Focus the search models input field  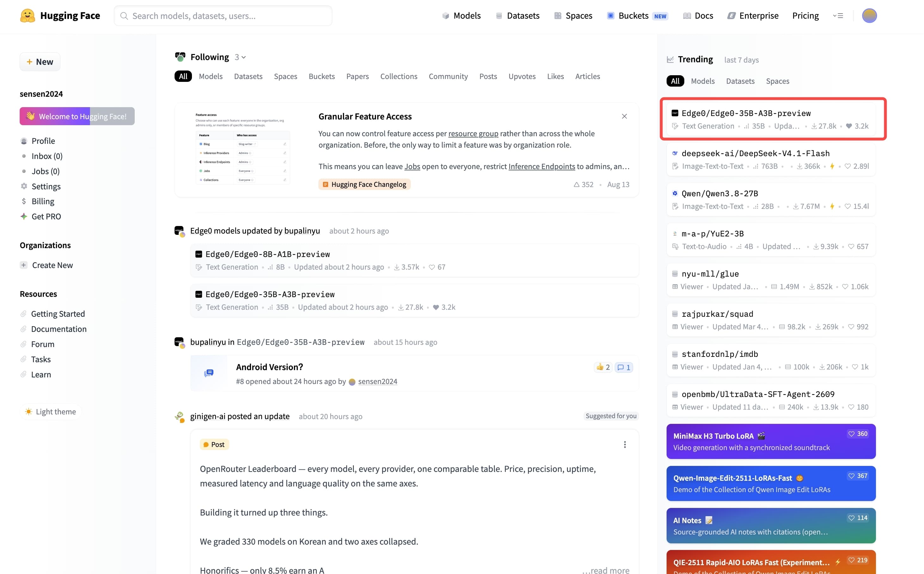[223, 15]
